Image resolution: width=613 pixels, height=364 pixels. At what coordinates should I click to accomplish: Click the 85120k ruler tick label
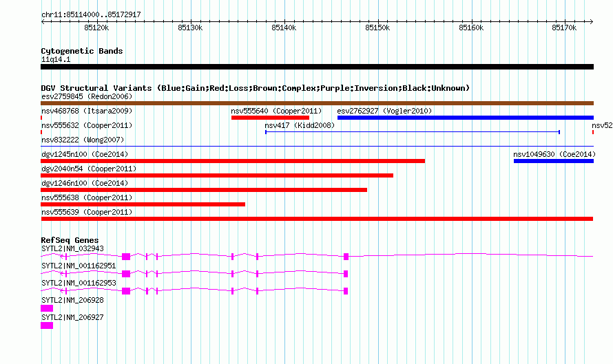96,28
